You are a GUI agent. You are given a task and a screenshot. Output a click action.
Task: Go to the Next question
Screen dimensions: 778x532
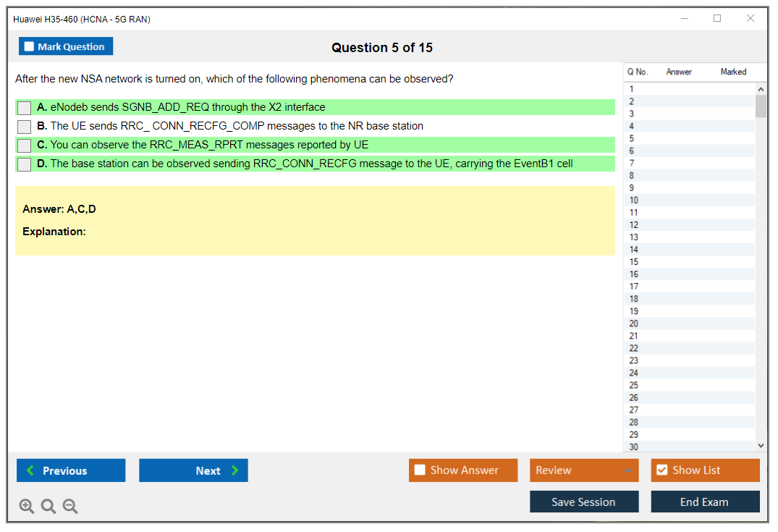coord(193,470)
